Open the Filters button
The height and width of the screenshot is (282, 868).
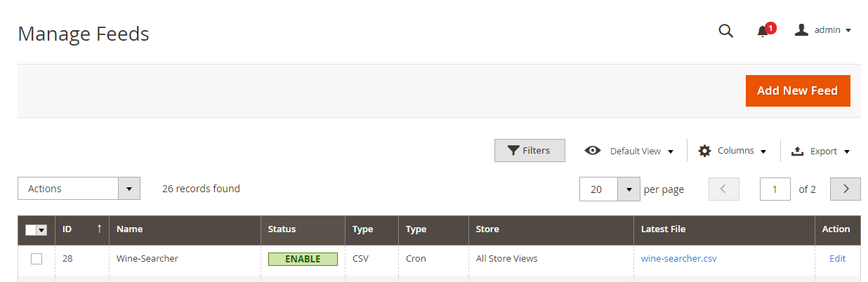tap(530, 150)
